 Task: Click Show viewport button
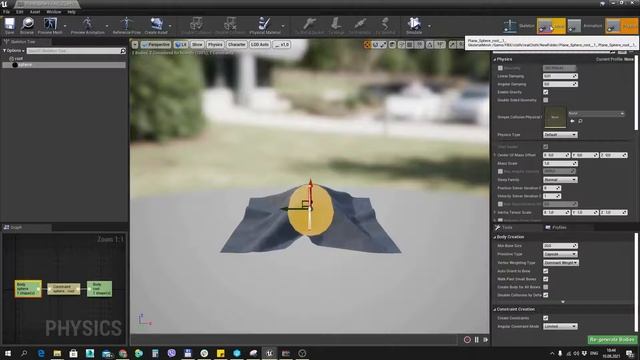(197, 44)
